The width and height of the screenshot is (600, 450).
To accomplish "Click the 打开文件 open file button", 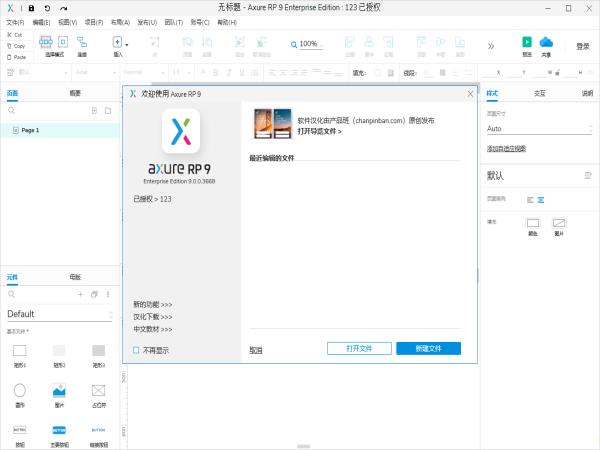I will pos(359,349).
